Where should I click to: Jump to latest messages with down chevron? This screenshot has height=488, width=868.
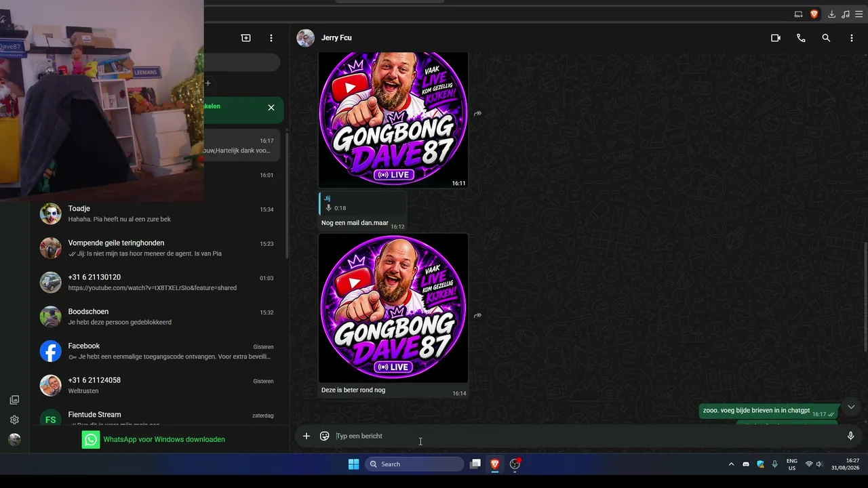(x=851, y=407)
